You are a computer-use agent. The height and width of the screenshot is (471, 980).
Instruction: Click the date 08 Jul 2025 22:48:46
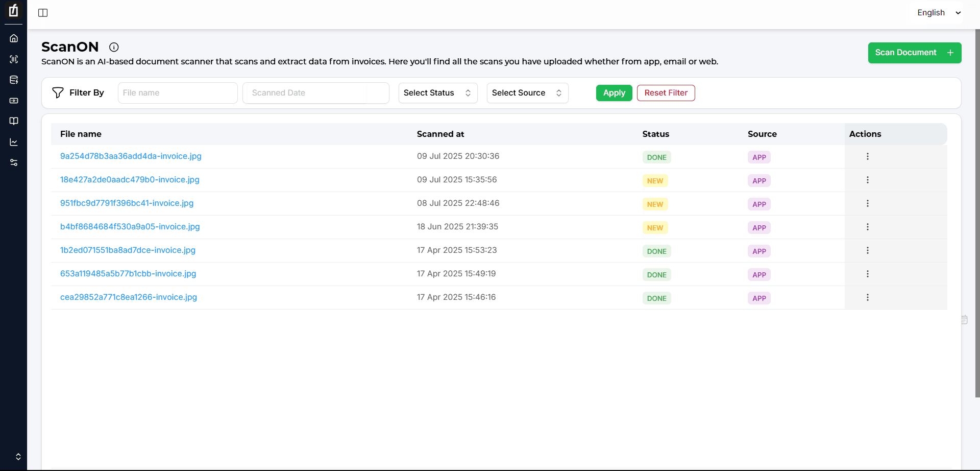(458, 203)
